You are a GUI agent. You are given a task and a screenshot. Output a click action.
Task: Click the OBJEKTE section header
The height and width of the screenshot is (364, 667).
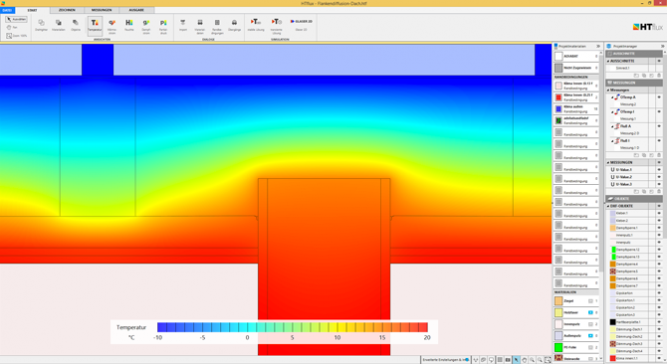pyautogui.click(x=634, y=199)
